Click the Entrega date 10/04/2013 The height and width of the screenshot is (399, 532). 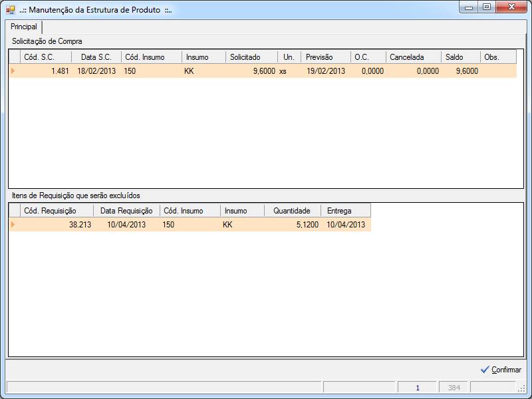(x=346, y=225)
